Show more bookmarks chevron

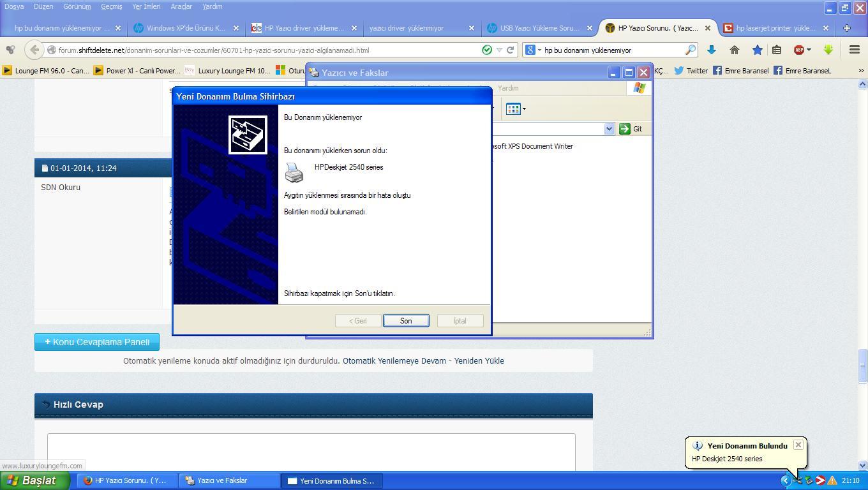coord(860,71)
